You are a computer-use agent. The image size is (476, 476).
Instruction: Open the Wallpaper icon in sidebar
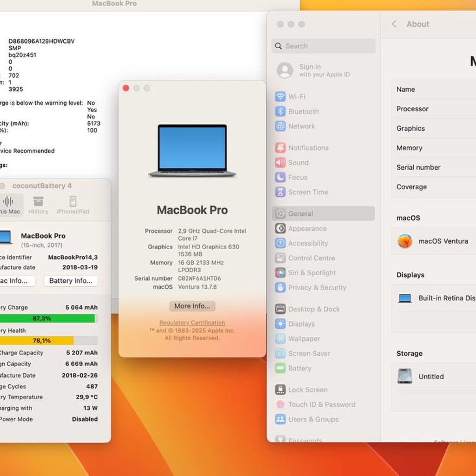[280, 338]
